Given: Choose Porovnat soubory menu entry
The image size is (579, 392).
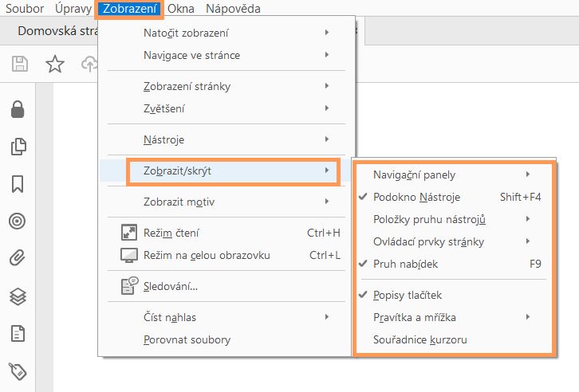Looking at the screenshot, I should point(187,339).
